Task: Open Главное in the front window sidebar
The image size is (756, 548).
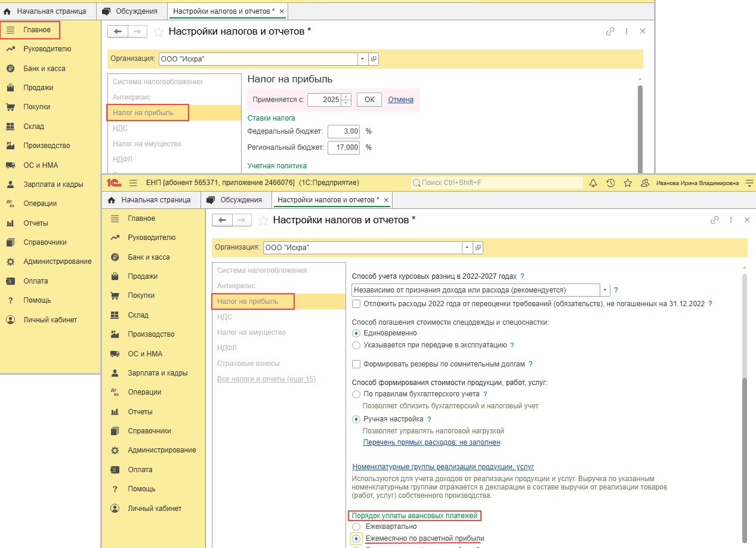Action: (141, 218)
